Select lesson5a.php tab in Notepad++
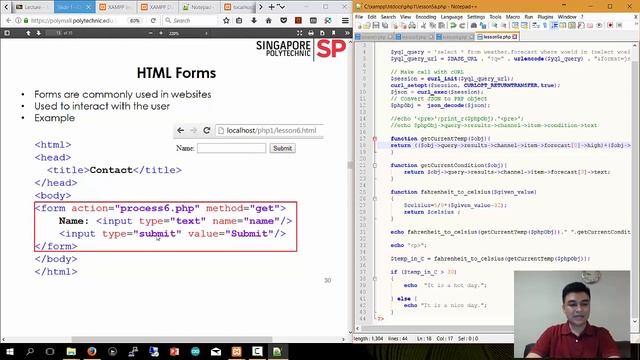Image resolution: width=640 pixels, height=360 pixels. coord(496,37)
